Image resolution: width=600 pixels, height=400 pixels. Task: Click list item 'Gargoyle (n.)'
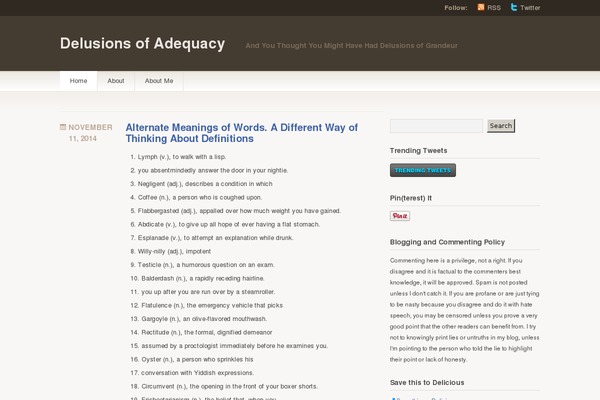click(204, 319)
